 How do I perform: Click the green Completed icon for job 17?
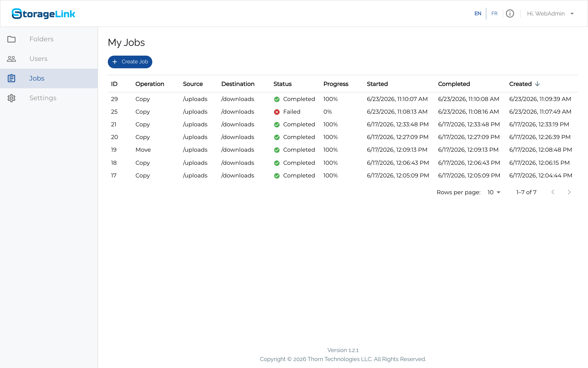coord(277,176)
